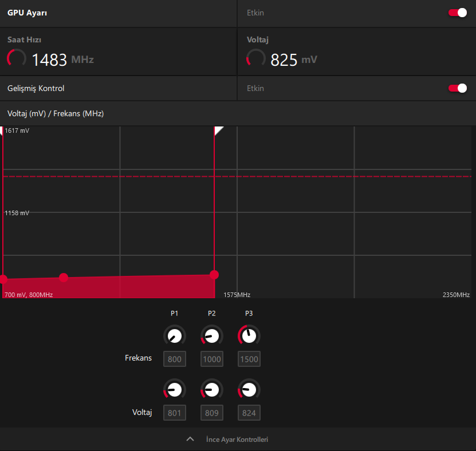Collapse the İnce Ayar Kontrolleri chevron
The width and height of the screenshot is (476, 451).
pos(190,439)
